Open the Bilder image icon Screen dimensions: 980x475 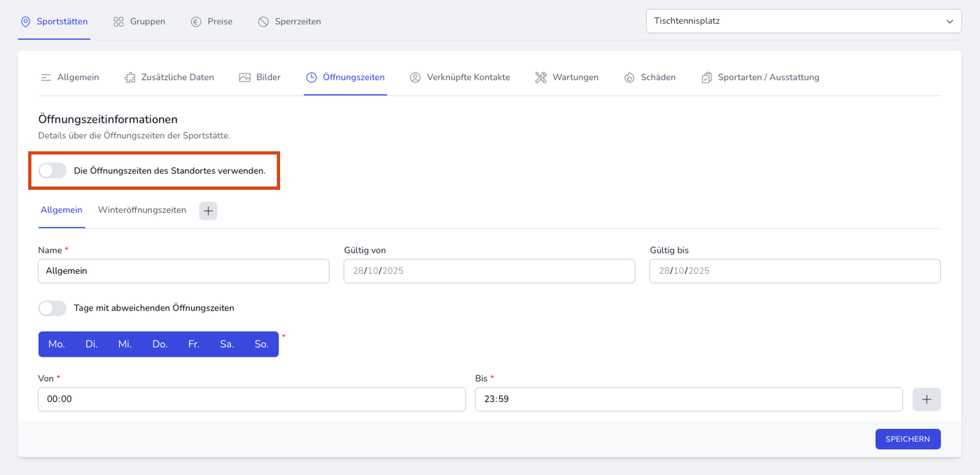tap(244, 77)
